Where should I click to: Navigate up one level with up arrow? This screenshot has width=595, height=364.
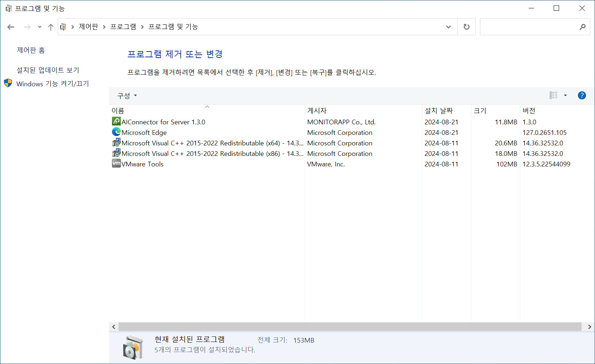51,27
